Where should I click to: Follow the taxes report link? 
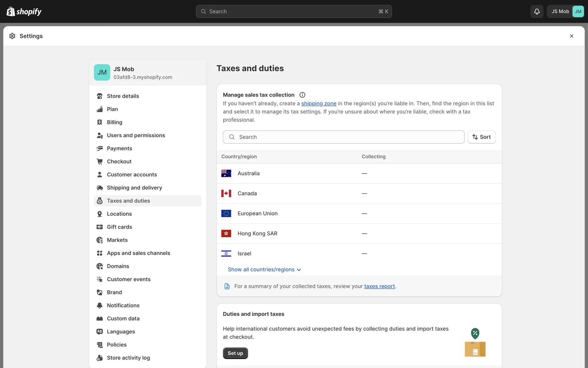coord(379,286)
